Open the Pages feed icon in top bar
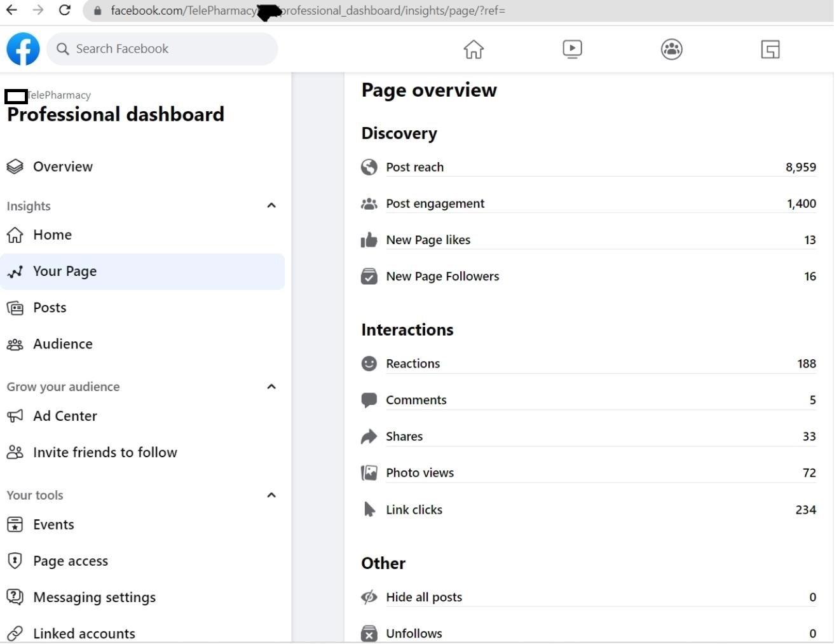The height and width of the screenshot is (644, 839). pyautogui.click(x=770, y=49)
